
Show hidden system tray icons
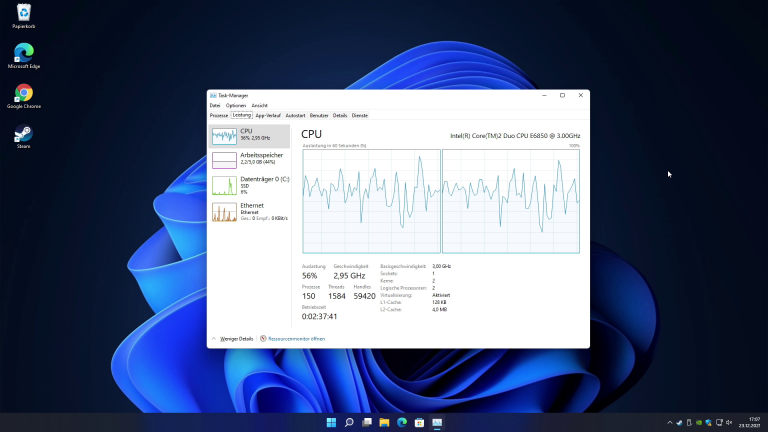pyautogui.click(x=670, y=423)
